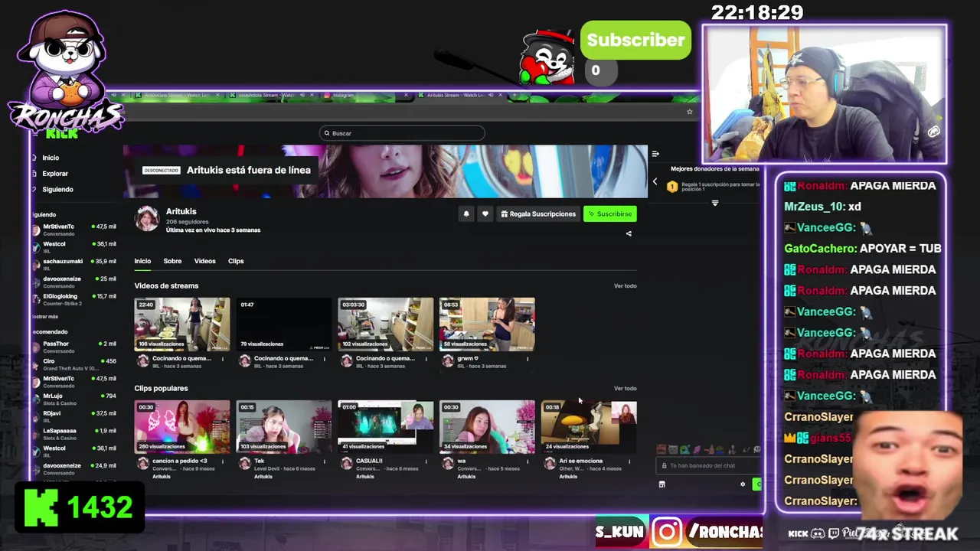980x551 pixels.
Task: Open options for grwm video
Action: point(527,359)
